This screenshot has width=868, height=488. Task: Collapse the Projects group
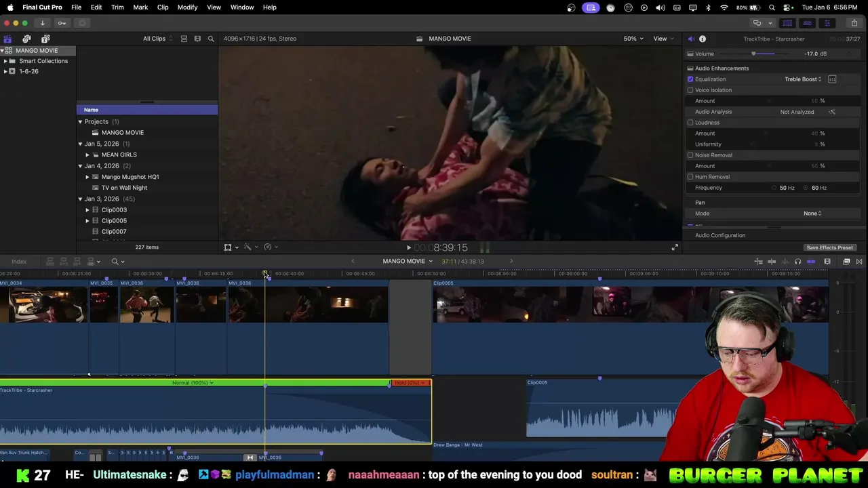pyautogui.click(x=80, y=122)
